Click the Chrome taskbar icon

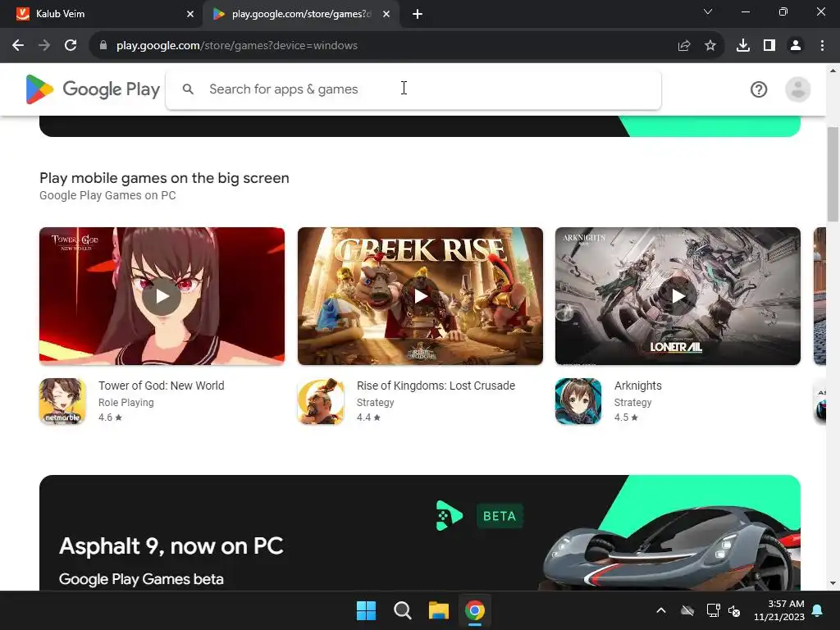[475, 610]
